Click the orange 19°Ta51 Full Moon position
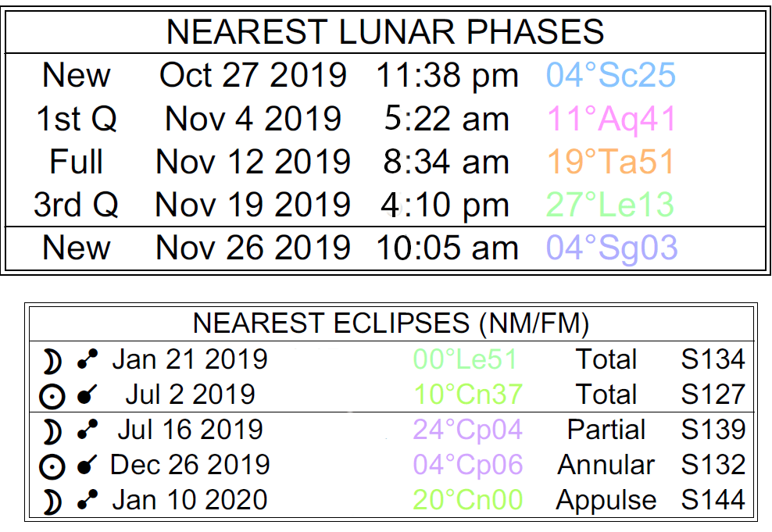This screenshot has width=772, height=532. (x=610, y=162)
